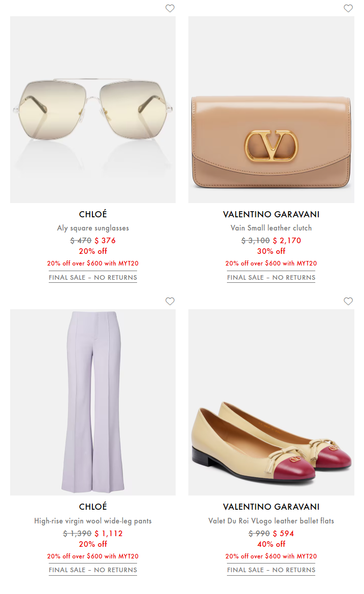
Task: Click VALENTINO GARAVANI brand above clutch
Action: tap(271, 214)
